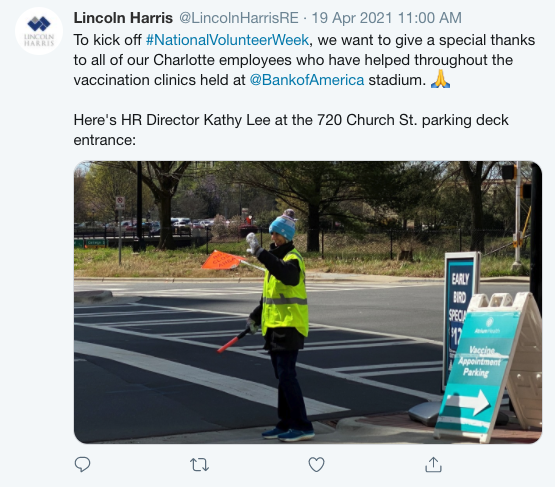
Task: Open the attached parking deck photo
Action: [x=308, y=302]
